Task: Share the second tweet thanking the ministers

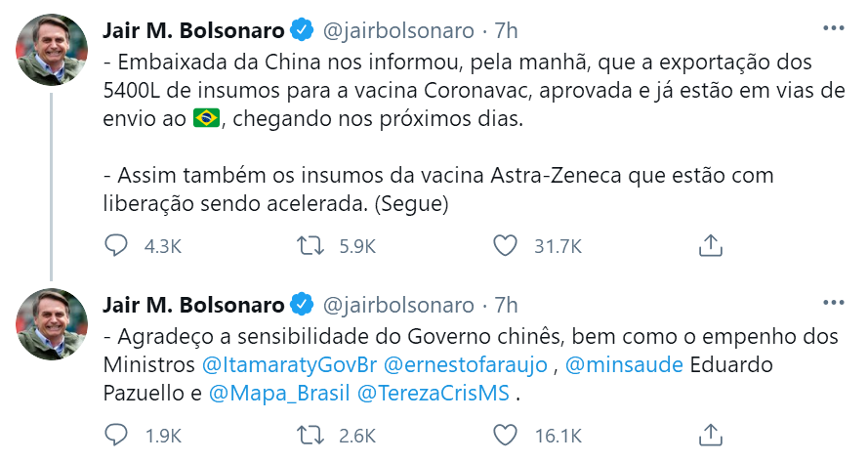Action: (x=711, y=434)
